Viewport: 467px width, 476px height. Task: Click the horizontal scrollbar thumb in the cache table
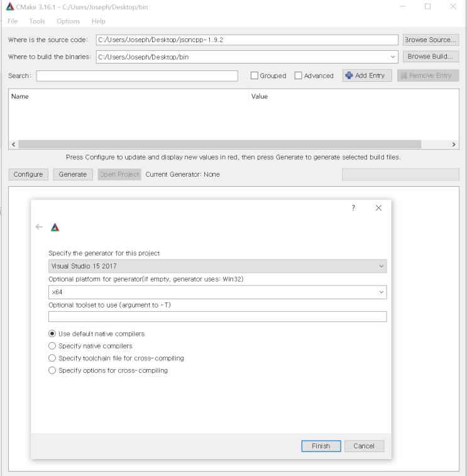220,145
